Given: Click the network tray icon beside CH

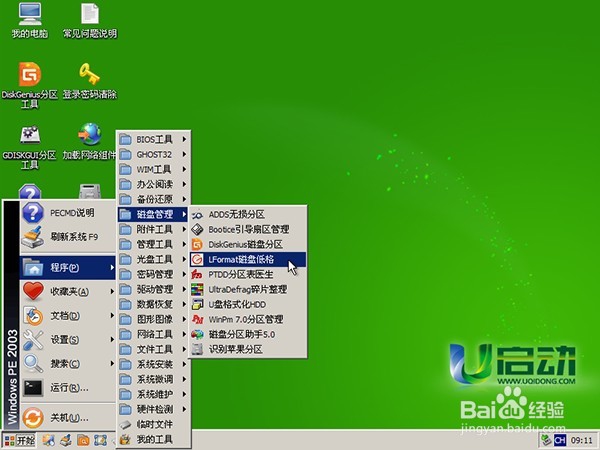Looking at the screenshot, I should 546,440.
